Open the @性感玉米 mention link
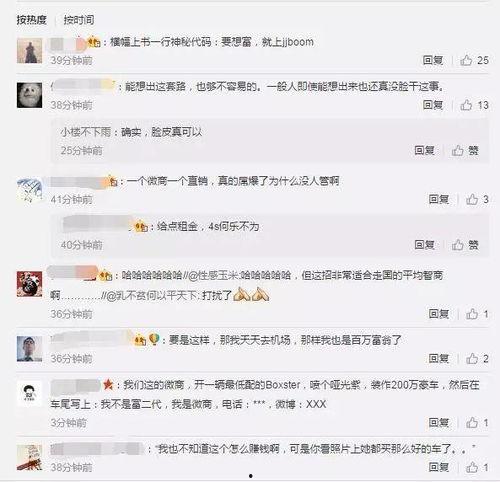500x482 pixels. [214, 276]
